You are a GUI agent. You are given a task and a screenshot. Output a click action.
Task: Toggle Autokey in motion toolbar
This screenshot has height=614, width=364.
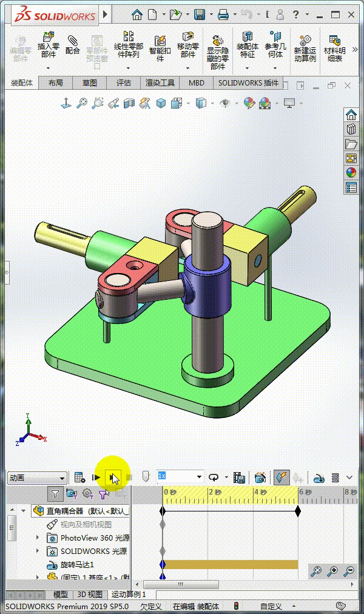click(281, 477)
